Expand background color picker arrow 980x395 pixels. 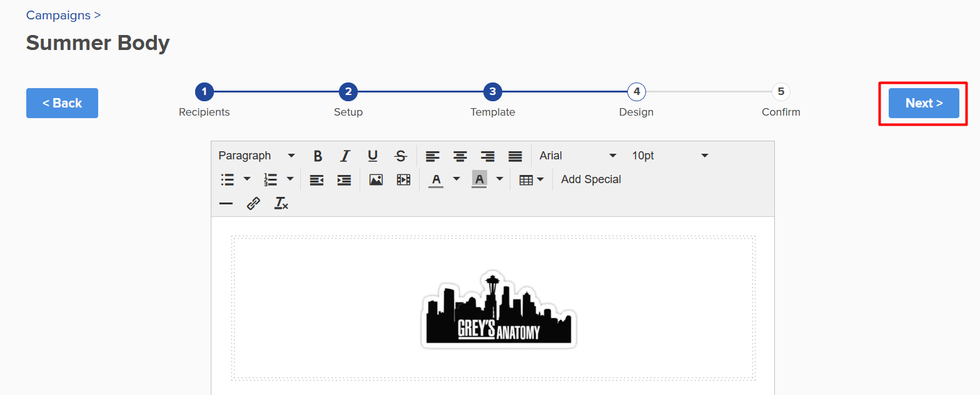[x=499, y=179]
